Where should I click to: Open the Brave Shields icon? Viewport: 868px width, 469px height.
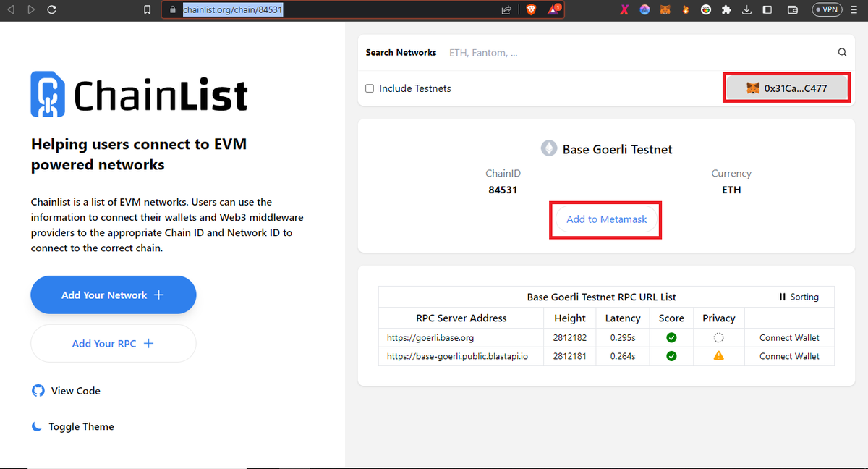tap(530, 9)
